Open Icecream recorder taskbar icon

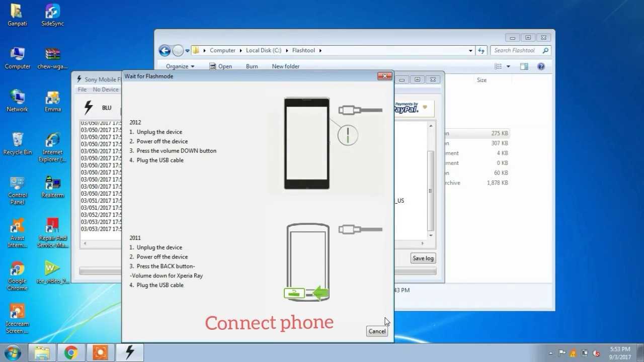[100, 353]
